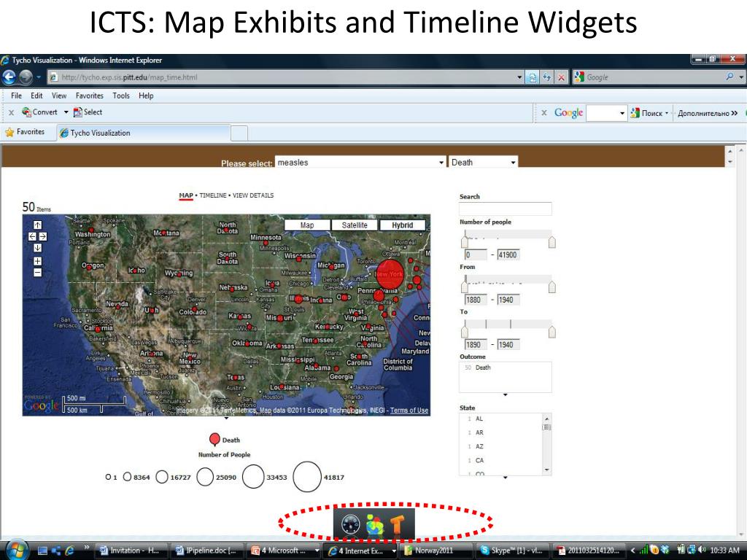Go back using the browser Back arrow
This screenshot has width=747, height=560.
9,77
